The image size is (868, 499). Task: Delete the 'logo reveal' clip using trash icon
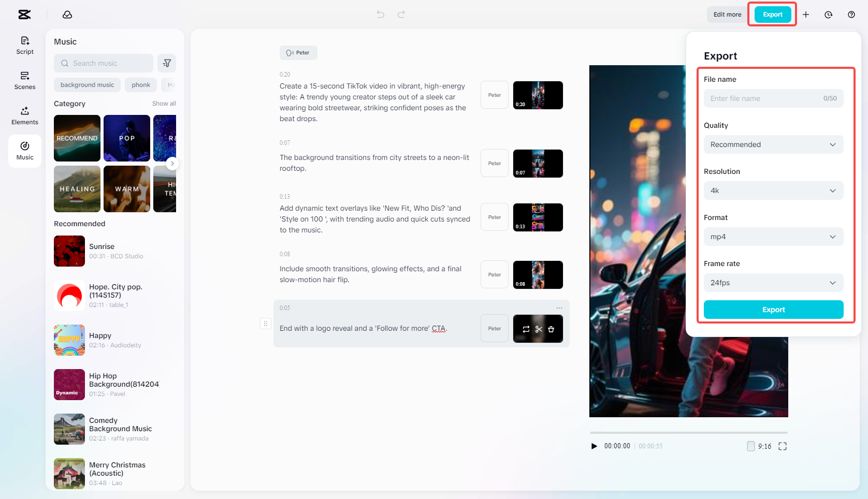[x=551, y=329]
